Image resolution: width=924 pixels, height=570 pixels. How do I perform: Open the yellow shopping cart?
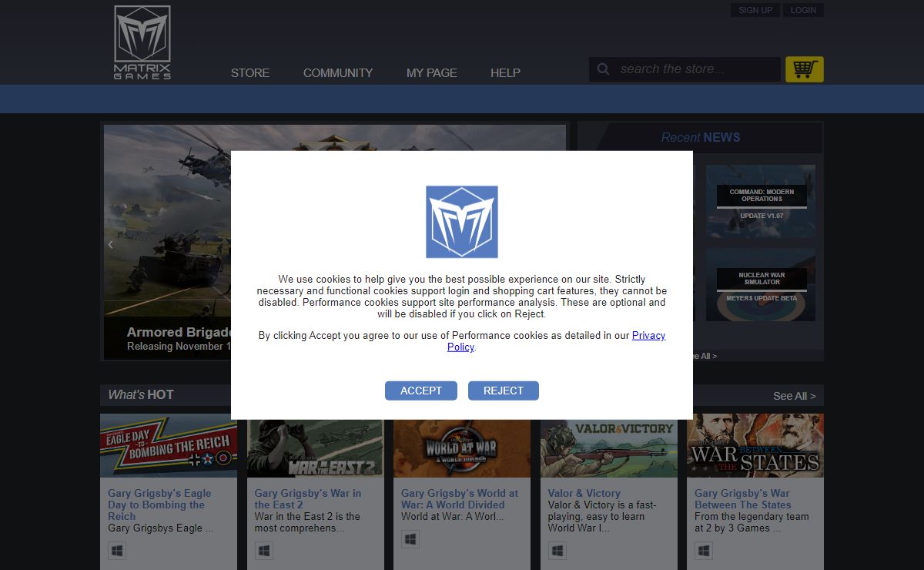pyautogui.click(x=805, y=69)
